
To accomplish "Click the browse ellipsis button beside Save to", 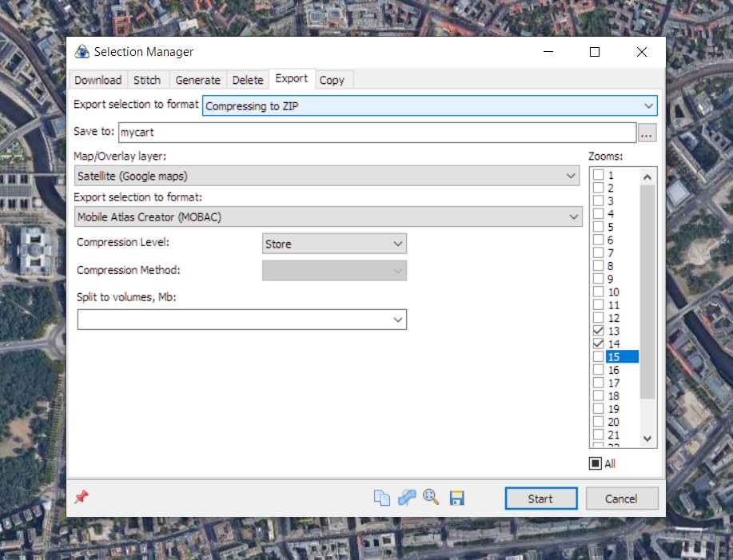I will pos(647,133).
